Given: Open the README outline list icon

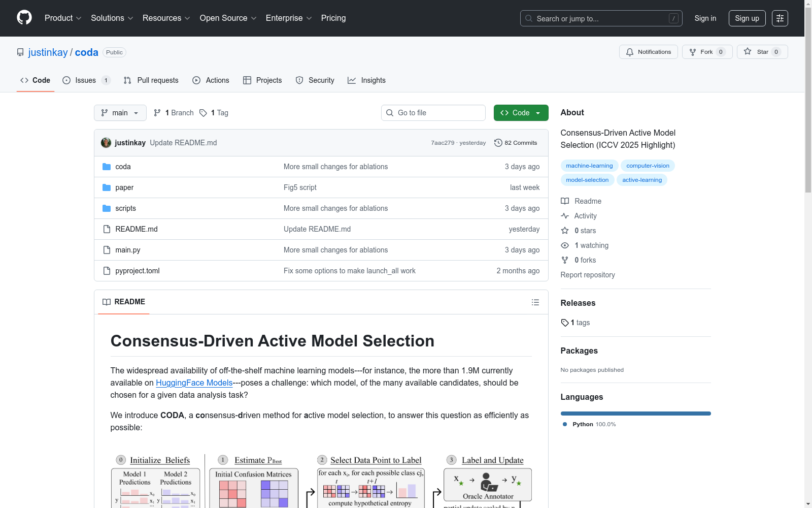Looking at the screenshot, I should [x=535, y=302].
